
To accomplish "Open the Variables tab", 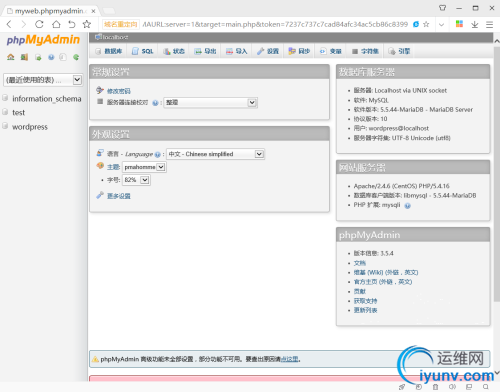I will (x=331, y=51).
